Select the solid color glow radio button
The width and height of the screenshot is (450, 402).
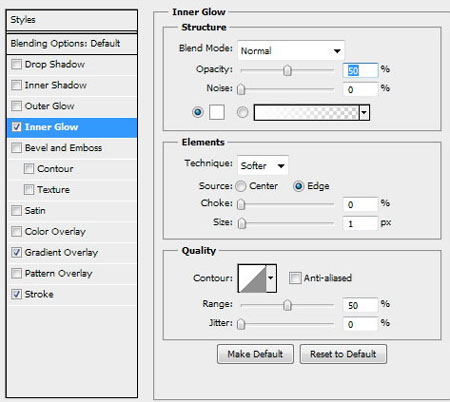click(198, 112)
